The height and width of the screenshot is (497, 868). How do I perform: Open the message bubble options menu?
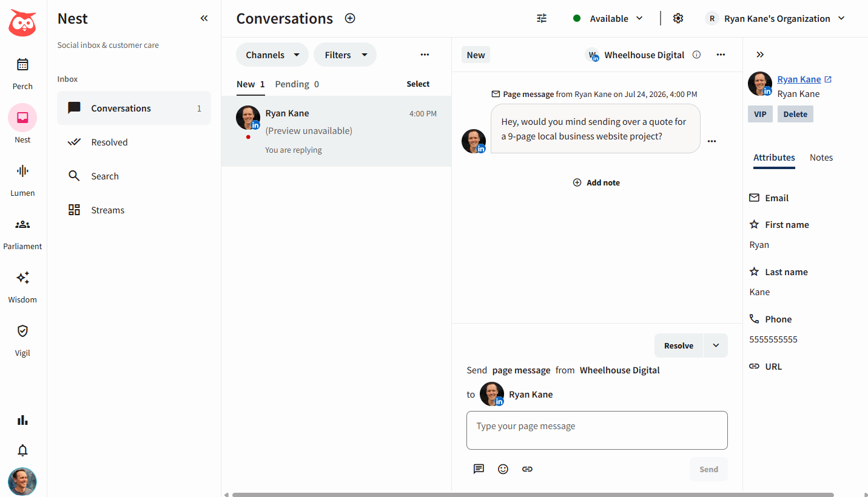(712, 141)
